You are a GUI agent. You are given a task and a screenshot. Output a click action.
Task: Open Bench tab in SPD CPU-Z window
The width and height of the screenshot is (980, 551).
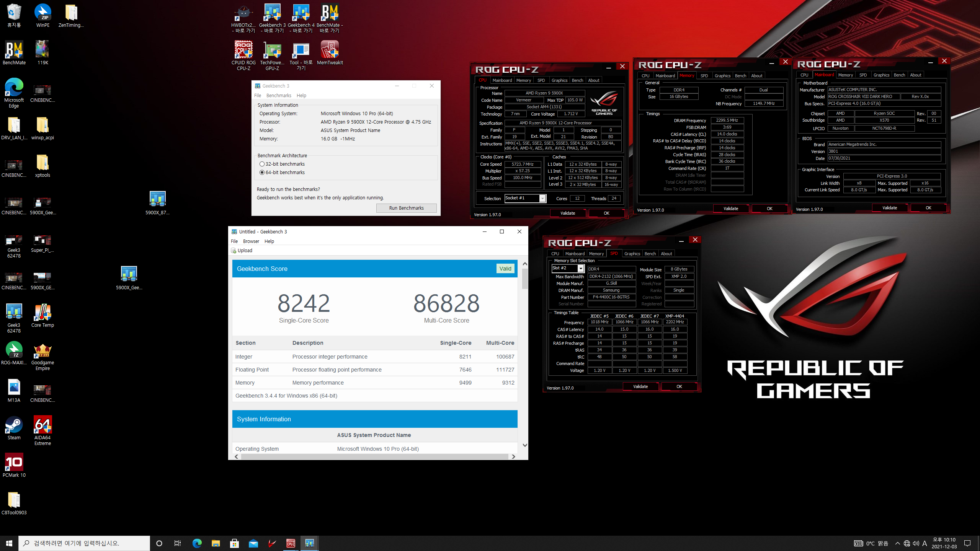click(650, 253)
